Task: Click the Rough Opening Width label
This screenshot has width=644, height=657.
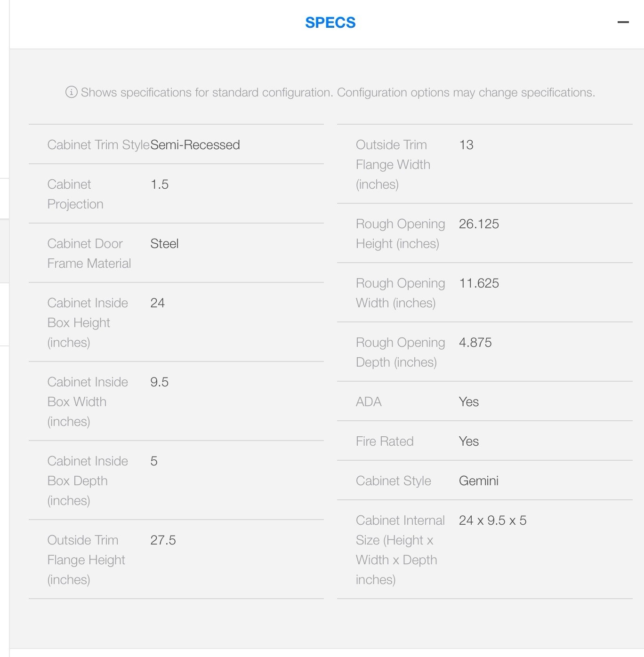Action: [400, 293]
